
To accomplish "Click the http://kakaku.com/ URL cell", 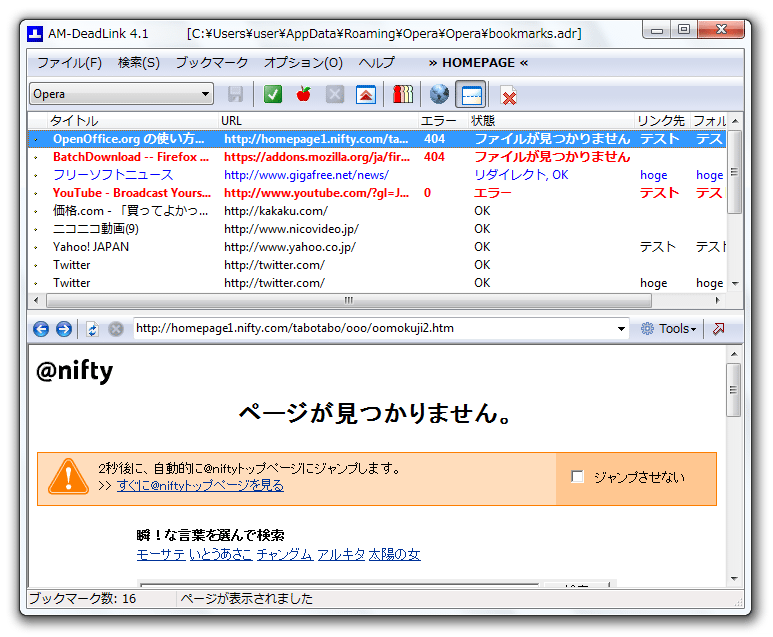I will click(276, 211).
